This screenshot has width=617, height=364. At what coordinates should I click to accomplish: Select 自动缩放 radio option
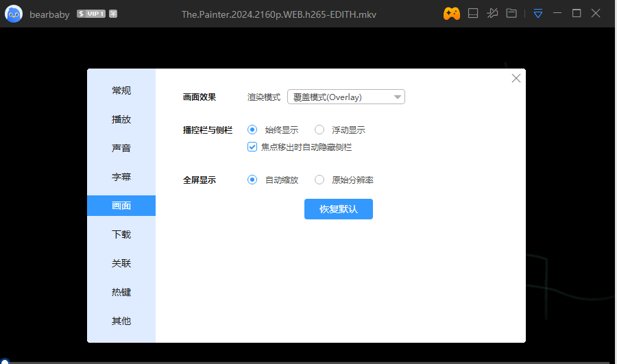(252, 180)
